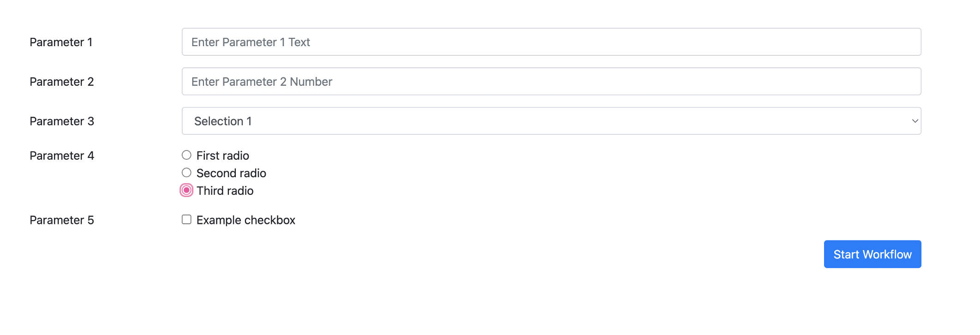This screenshot has height=335, width=980.
Task: Click the dropdown chevron for Parameter 3
Action: (x=915, y=121)
